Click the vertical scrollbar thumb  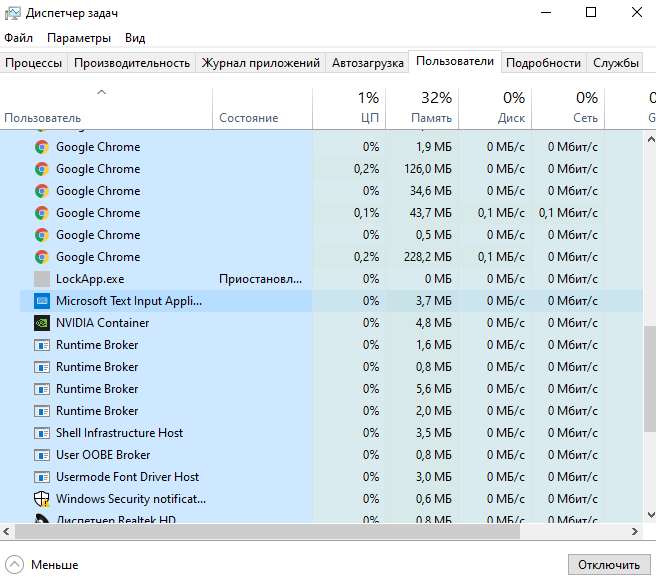[x=650, y=379]
